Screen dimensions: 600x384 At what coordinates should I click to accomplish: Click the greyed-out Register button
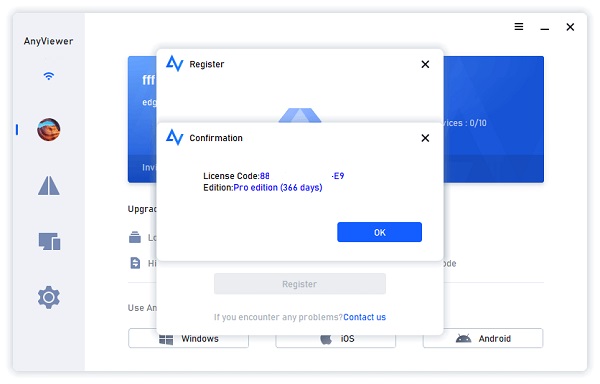(300, 284)
